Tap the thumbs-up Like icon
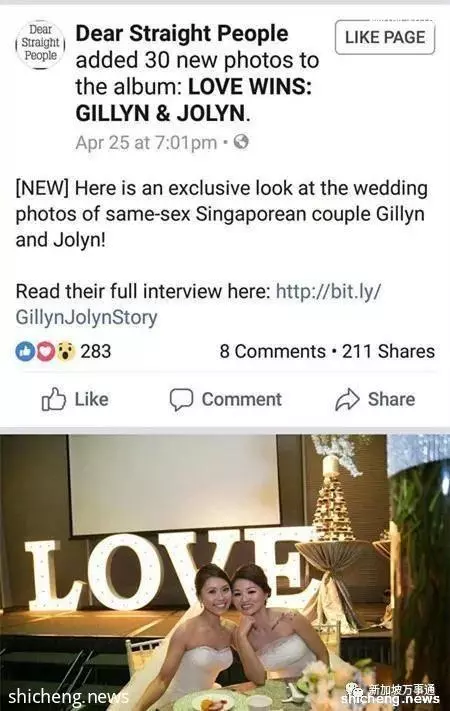 pyautogui.click(x=54, y=399)
